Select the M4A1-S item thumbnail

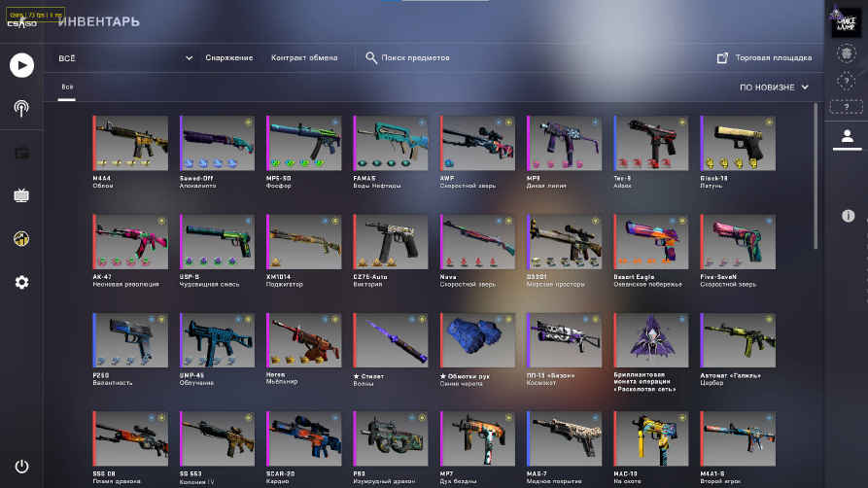(x=738, y=438)
